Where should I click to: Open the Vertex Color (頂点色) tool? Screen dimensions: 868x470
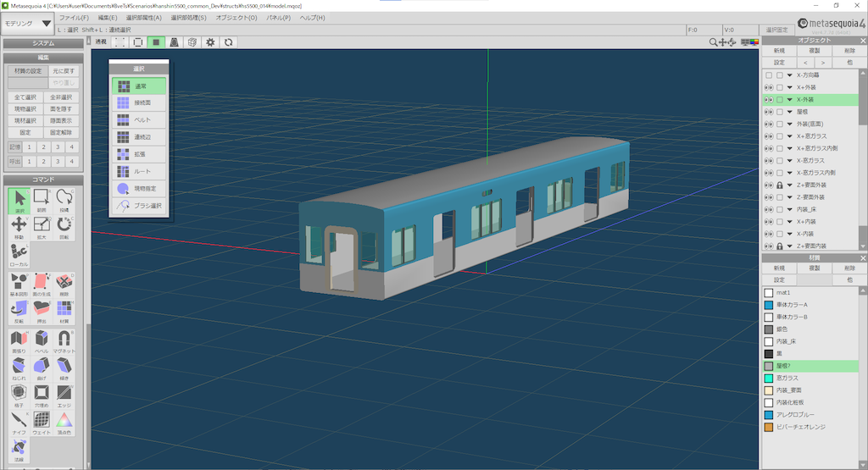[x=64, y=423]
